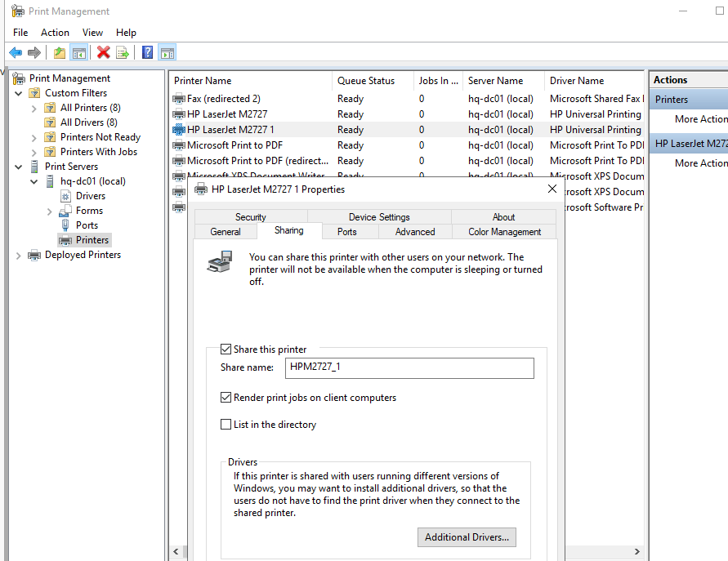Switch to the Ports tab
Screen dimensions: 728x561
coord(349,231)
